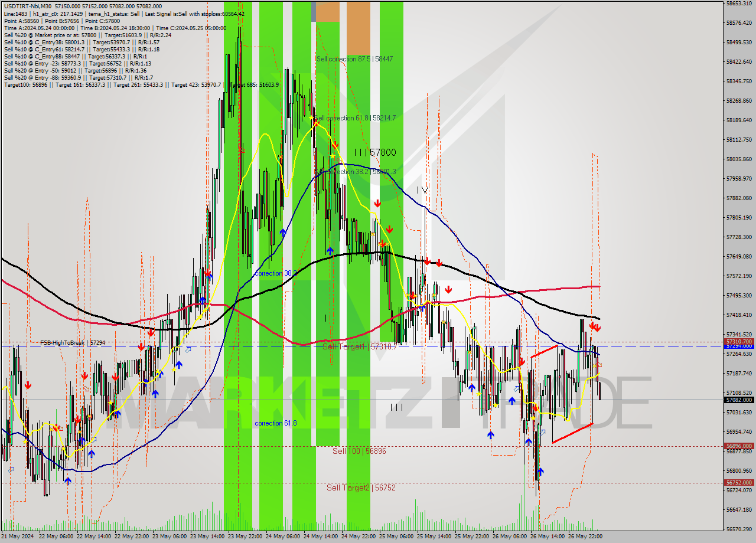This screenshot has width=756, height=543.
Task: Click the '22 May 22:00' time axis label
Action: point(131,537)
